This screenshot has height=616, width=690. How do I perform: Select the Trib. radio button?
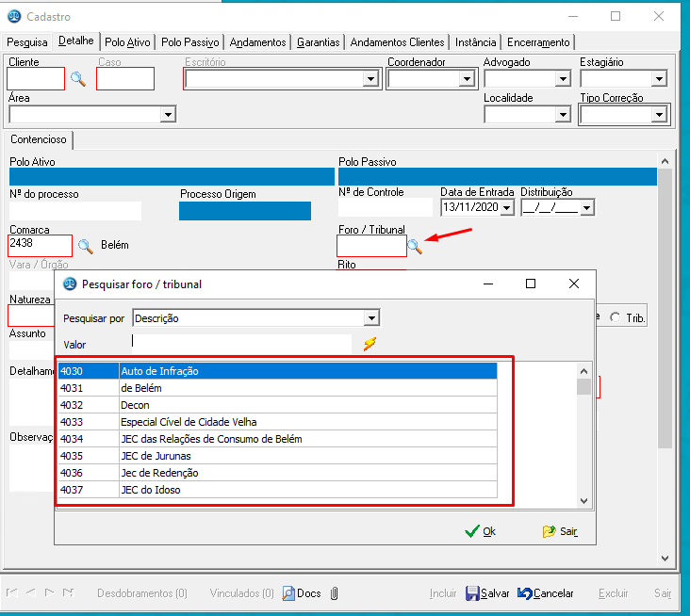tap(615, 317)
